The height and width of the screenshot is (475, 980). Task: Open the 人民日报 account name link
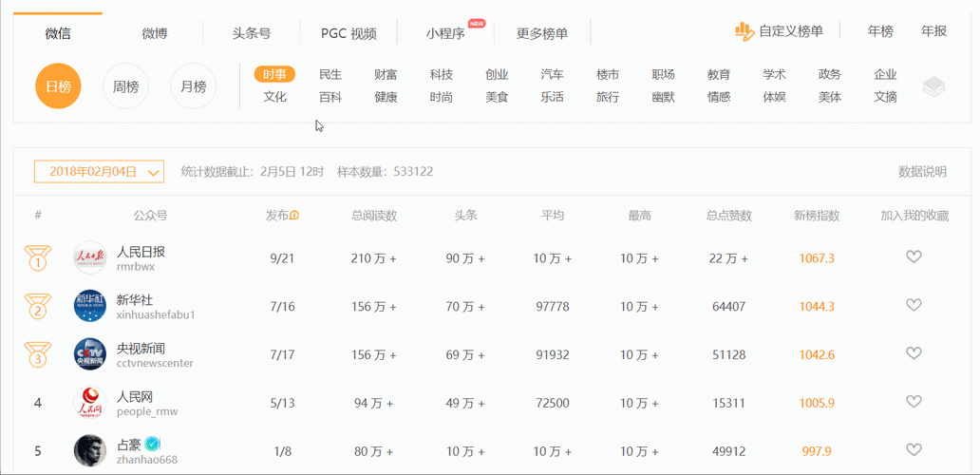(x=141, y=252)
